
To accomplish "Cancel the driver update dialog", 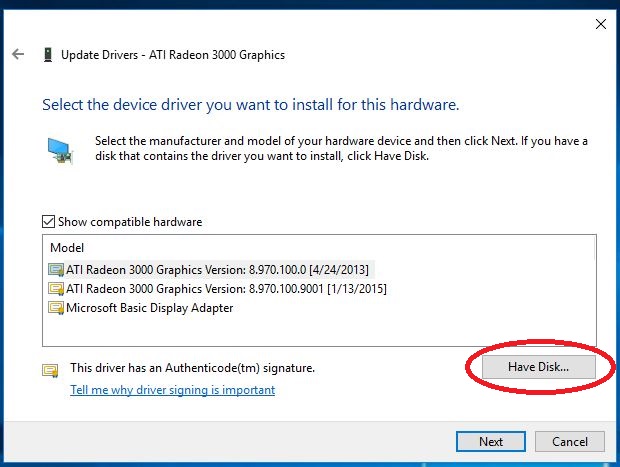I will click(570, 441).
